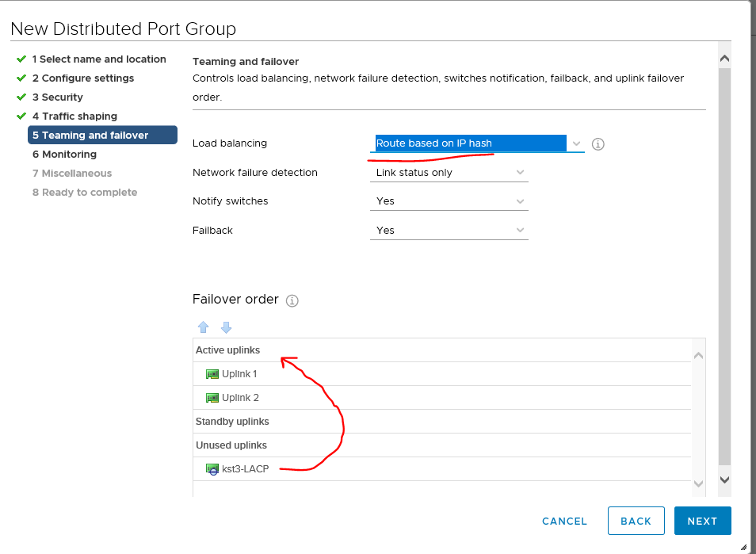Viewport: 756px width, 554px height.
Task: Click the BACK button
Action: (636, 521)
